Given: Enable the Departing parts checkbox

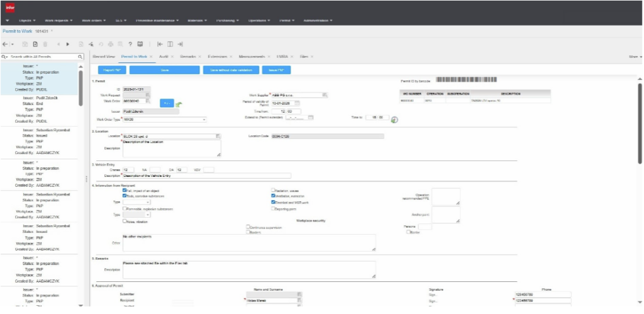Looking at the screenshot, I should (273, 209).
